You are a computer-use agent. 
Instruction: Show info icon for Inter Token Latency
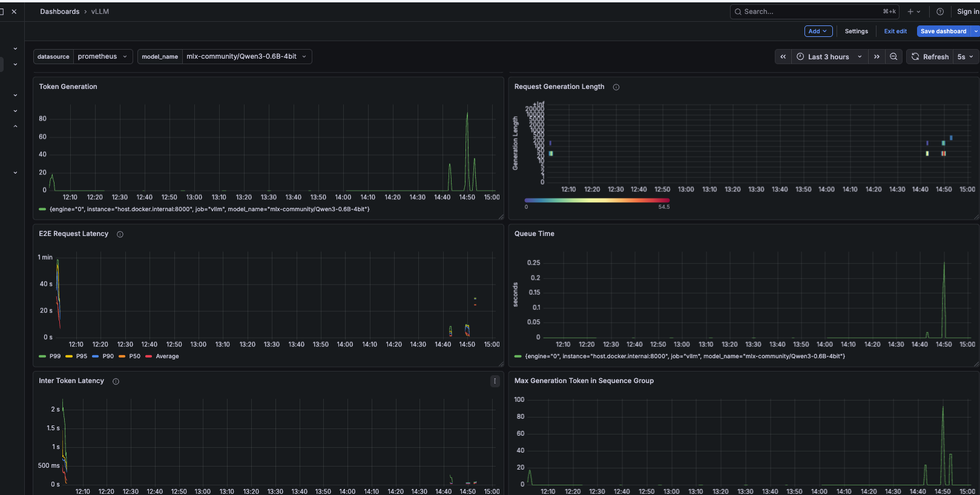pyautogui.click(x=116, y=381)
